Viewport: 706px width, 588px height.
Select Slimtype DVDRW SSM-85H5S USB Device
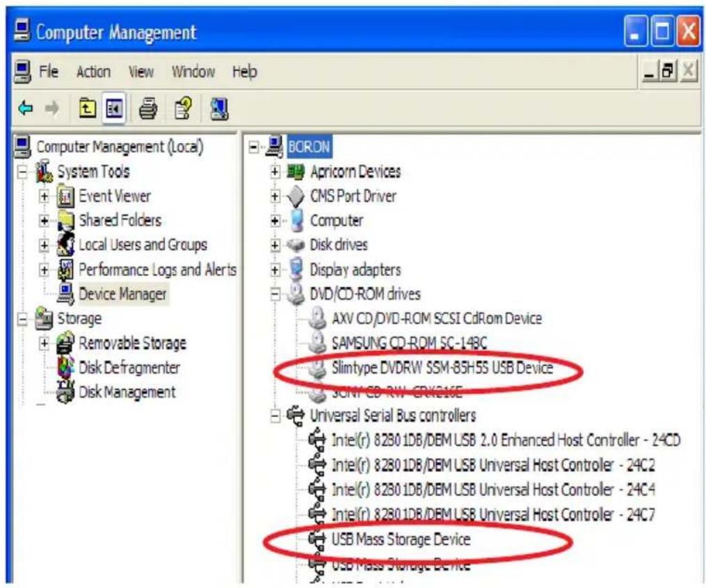coord(442,368)
